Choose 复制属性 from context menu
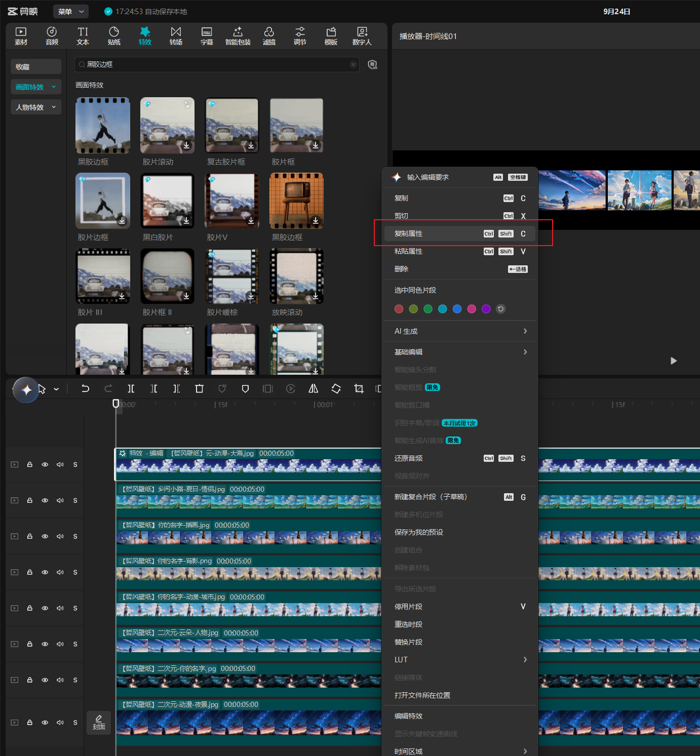The width and height of the screenshot is (700, 756). click(460, 233)
